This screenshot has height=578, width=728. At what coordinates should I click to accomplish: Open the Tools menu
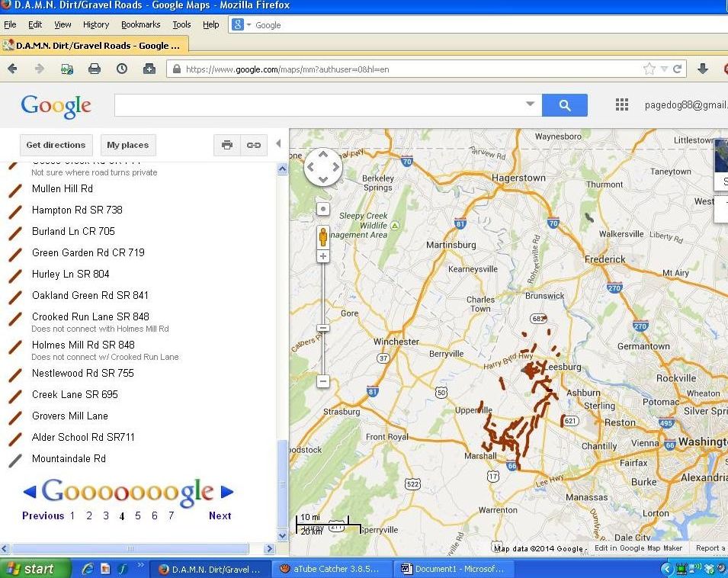click(x=181, y=24)
